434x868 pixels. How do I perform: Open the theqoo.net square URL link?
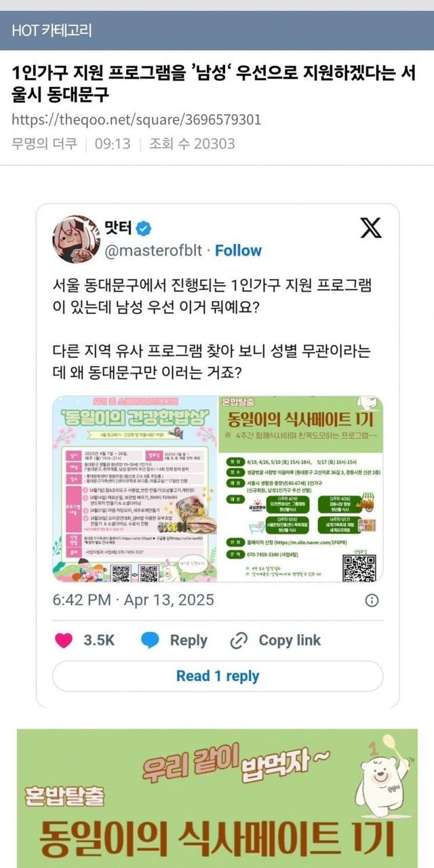(136, 119)
